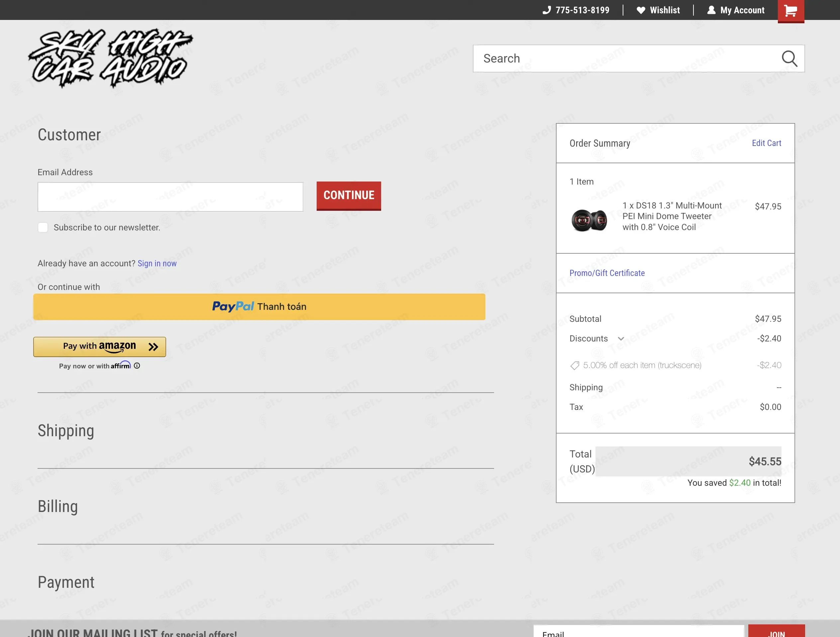Open the Affirm info icon

click(x=137, y=365)
